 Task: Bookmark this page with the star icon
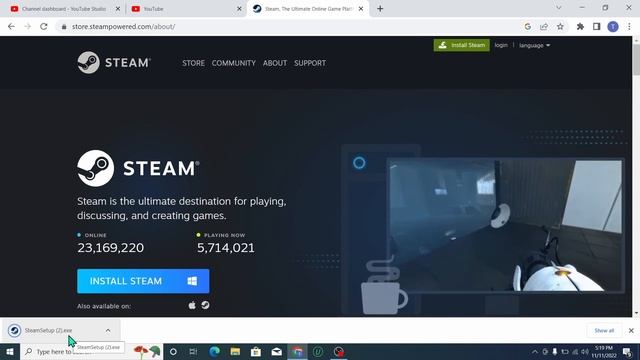point(560,27)
